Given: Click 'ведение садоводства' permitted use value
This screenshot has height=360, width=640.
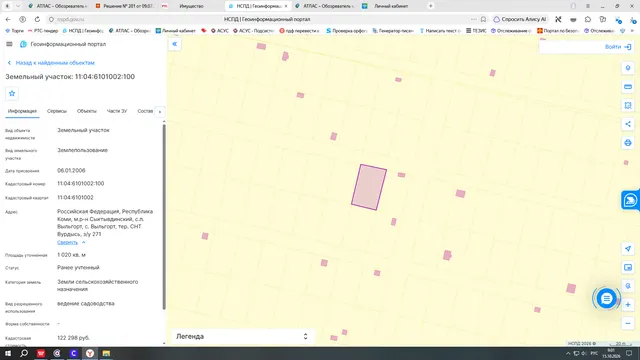Looking at the screenshot, I should pyautogui.click(x=86, y=304).
